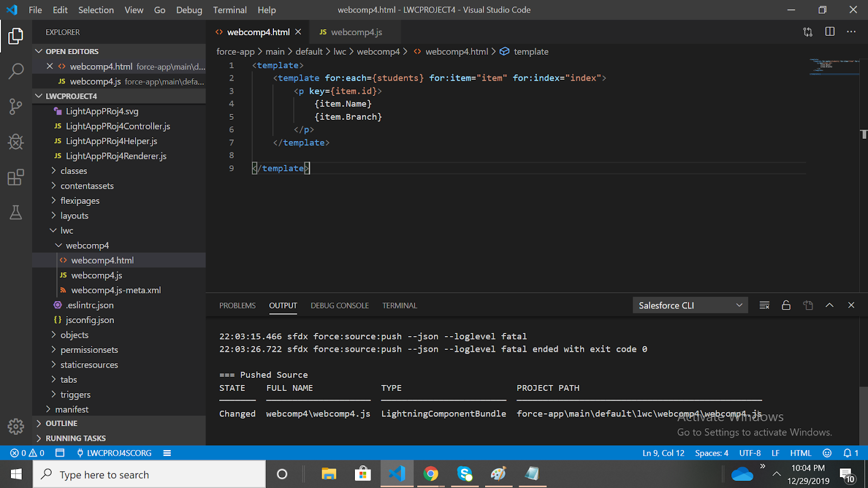
Task: Open the Debug view
Action: [x=16, y=142]
